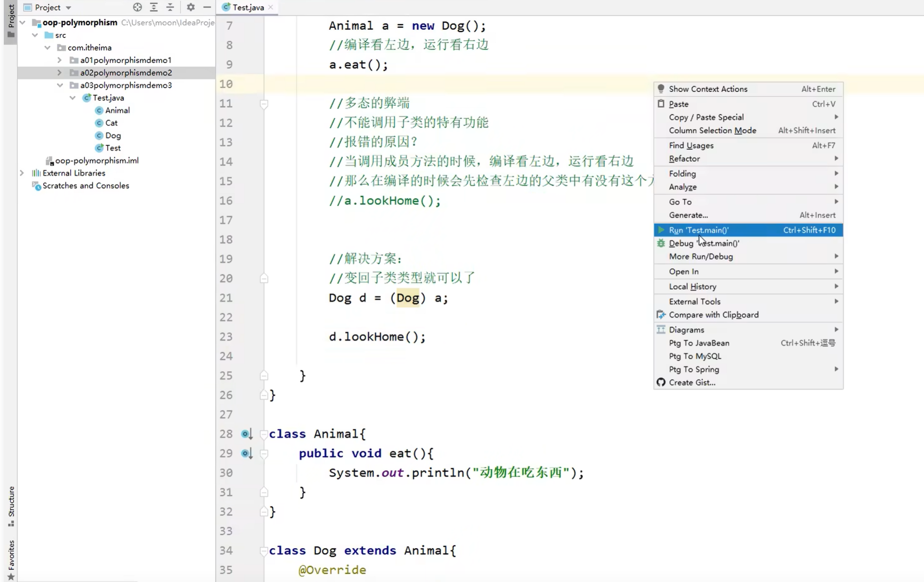Expand the a01polymorphismdemo1 package
The height and width of the screenshot is (582, 924).
point(59,60)
